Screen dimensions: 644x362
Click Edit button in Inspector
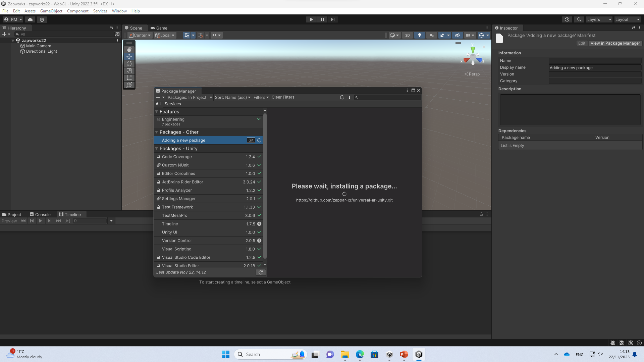[x=582, y=43]
